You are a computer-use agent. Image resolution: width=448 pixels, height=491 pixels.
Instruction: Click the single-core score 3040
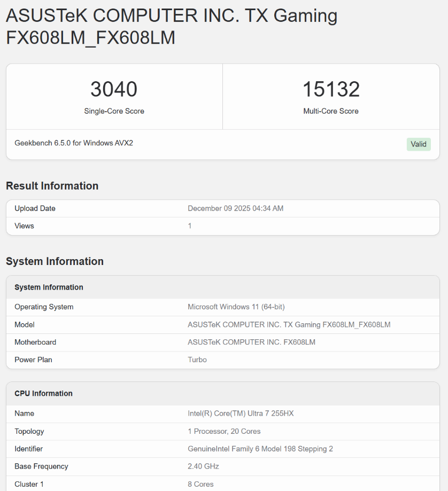point(114,89)
